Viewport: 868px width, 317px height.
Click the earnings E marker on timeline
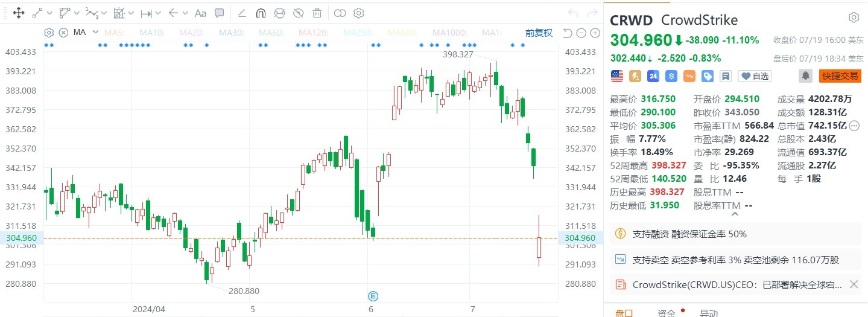pyautogui.click(x=373, y=295)
